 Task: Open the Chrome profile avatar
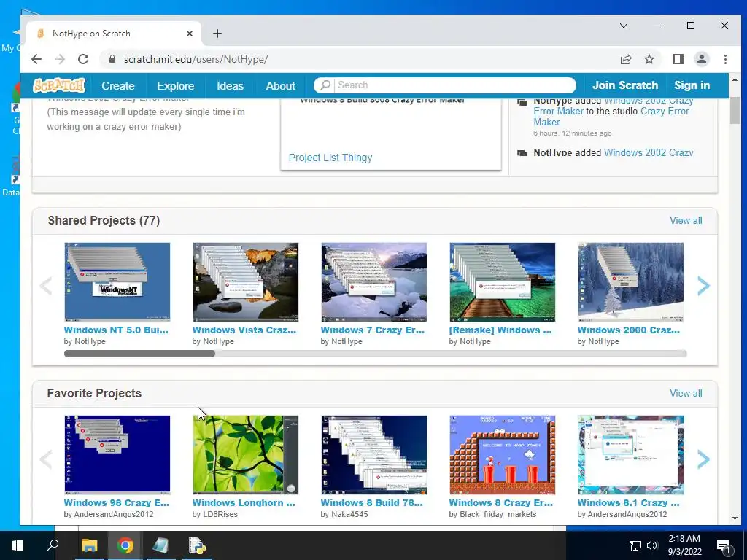pyautogui.click(x=701, y=59)
